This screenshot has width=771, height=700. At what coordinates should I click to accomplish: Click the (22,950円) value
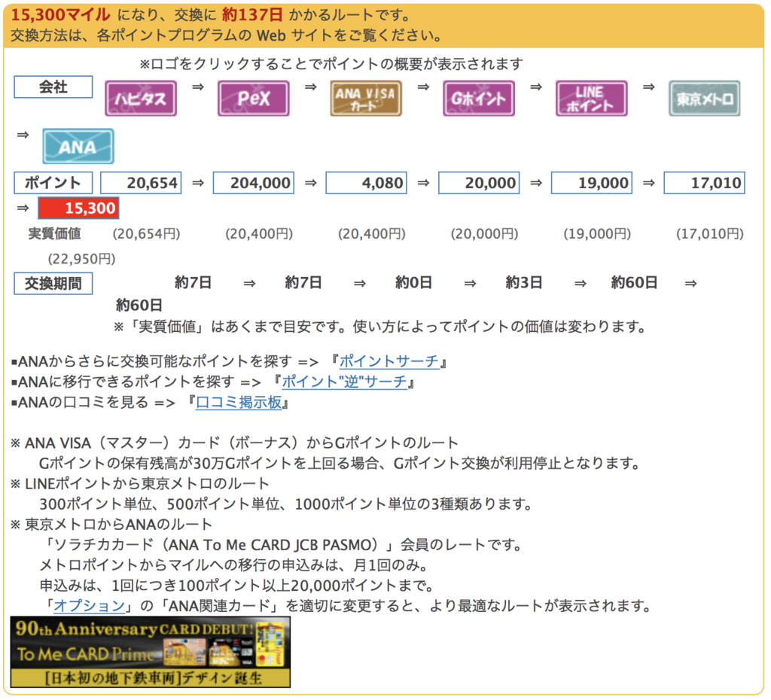[x=81, y=259]
